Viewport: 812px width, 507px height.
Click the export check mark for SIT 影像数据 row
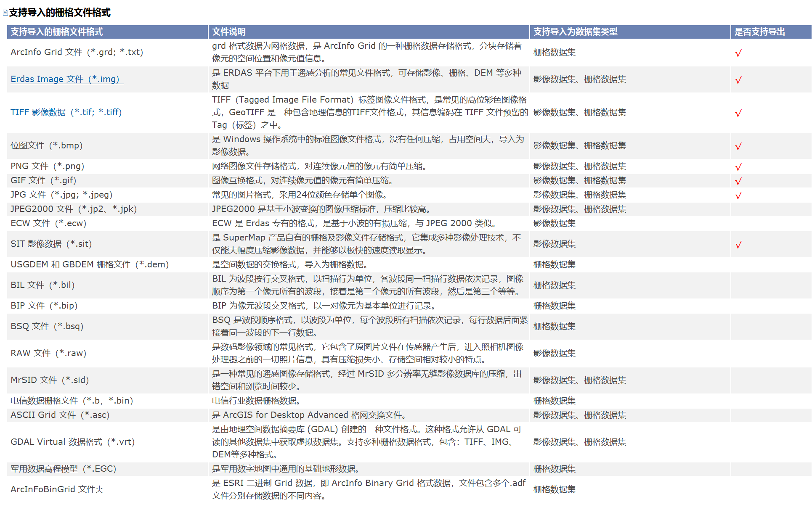738,245
